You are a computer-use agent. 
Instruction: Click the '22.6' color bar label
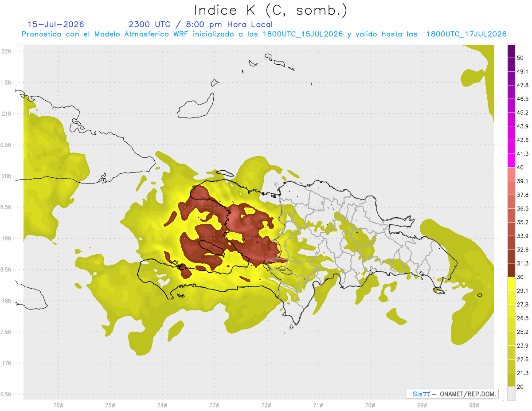tap(523, 359)
